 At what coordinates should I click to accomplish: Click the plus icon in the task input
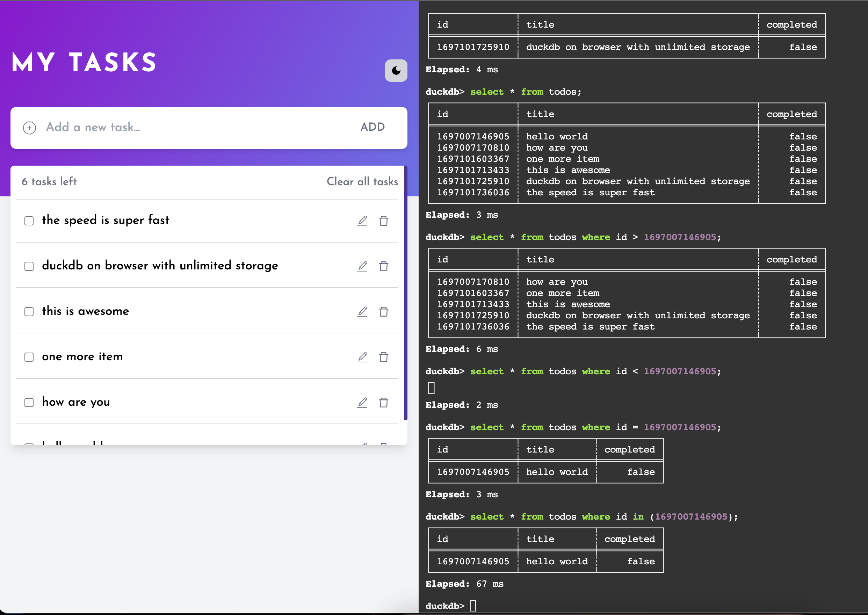[x=30, y=128]
